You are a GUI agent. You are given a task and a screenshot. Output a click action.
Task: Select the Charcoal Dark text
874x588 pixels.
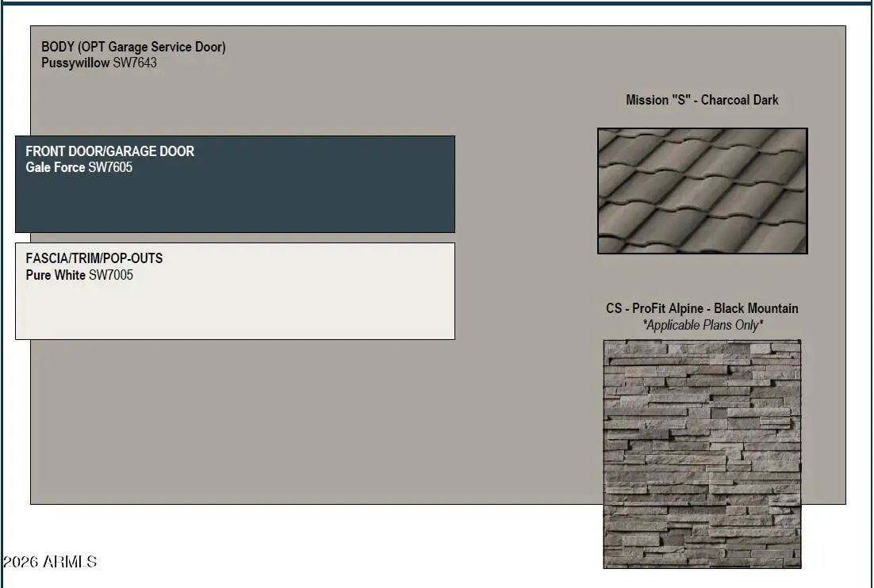(x=739, y=100)
